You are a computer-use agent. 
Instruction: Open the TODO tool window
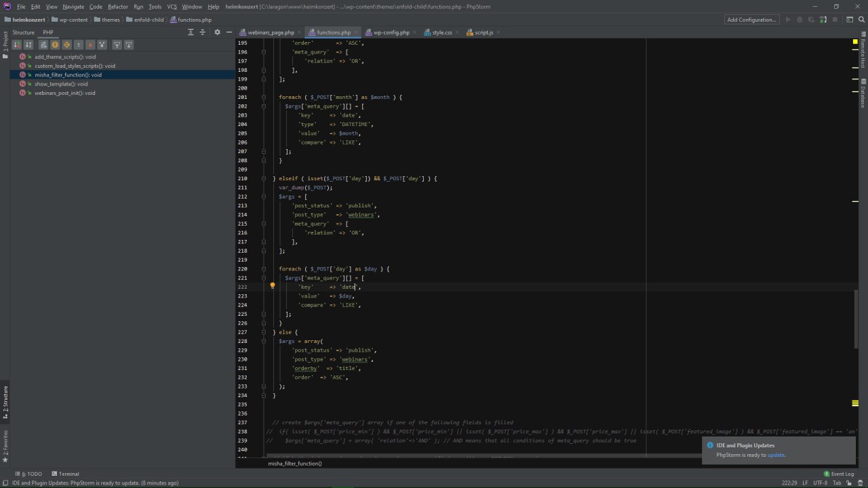pos(28,474)
